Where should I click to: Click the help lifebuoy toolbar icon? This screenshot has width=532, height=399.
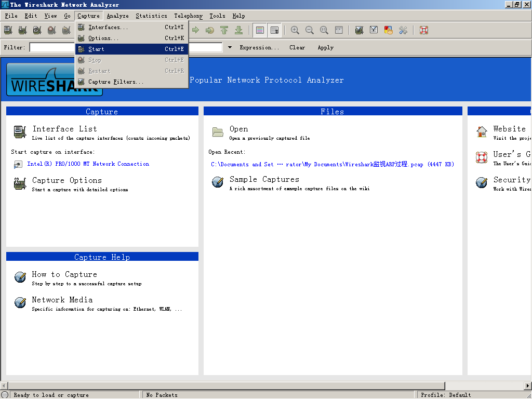pos(424,30)
